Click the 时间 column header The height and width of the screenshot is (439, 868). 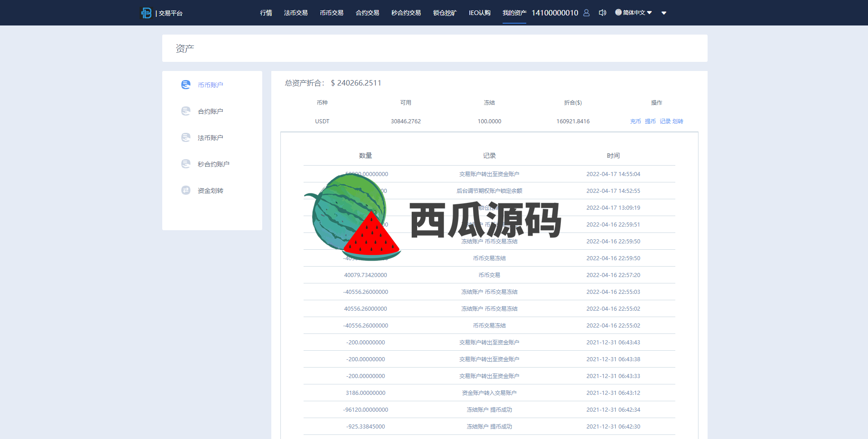(613, 156)
